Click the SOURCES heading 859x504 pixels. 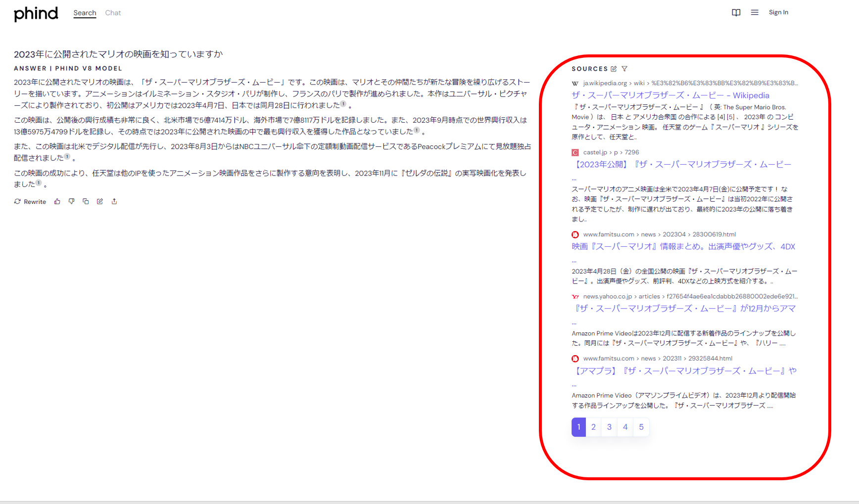tap(589, 69)
